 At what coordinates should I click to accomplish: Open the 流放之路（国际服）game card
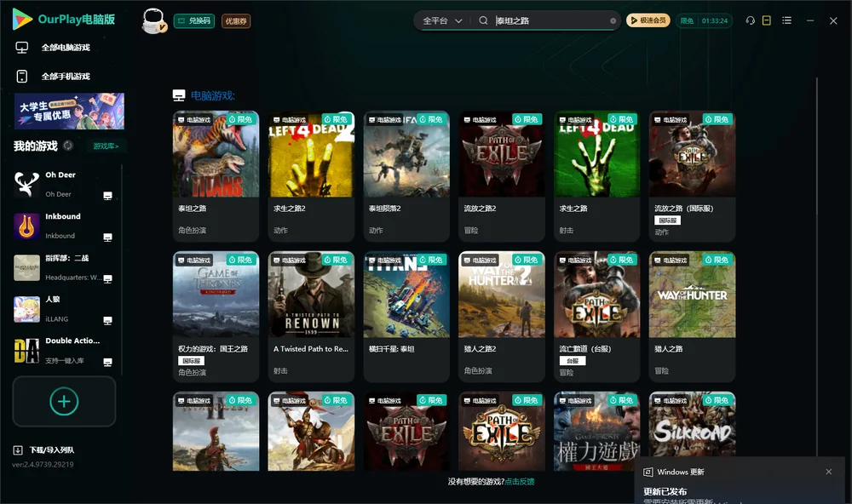click(x=692, y=176)
